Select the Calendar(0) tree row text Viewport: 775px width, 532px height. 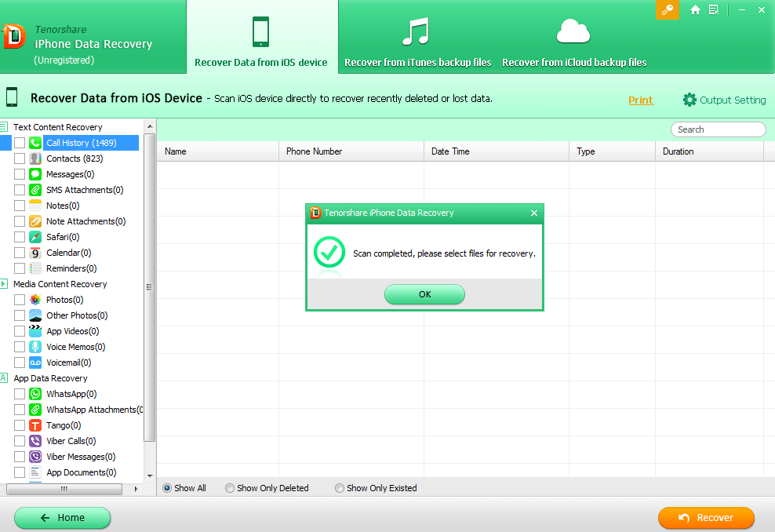tap(69, 253)
